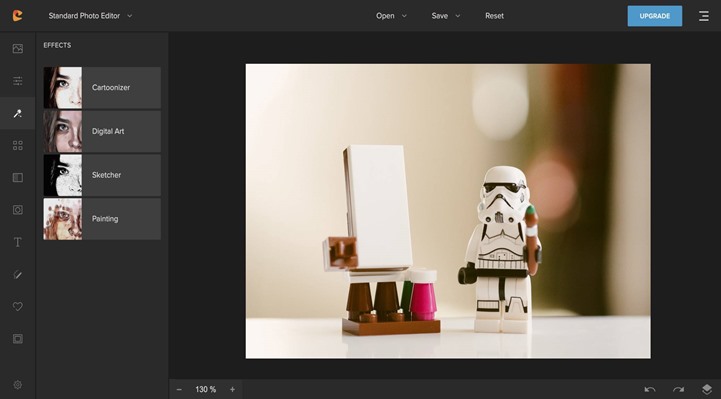721x399 pixels.
Task: Open the Overlays panel icon
Action: coord(17,177)
